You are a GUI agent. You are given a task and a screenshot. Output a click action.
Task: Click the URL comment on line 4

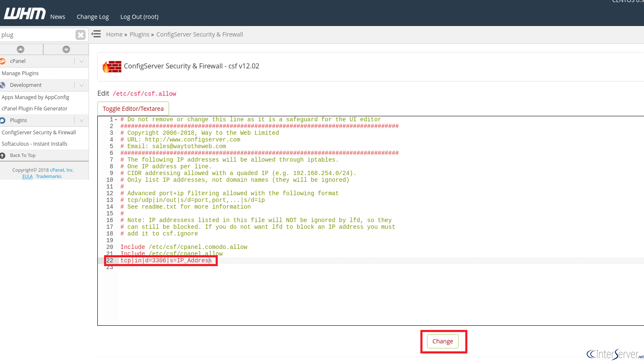click(x=180, y=140)
